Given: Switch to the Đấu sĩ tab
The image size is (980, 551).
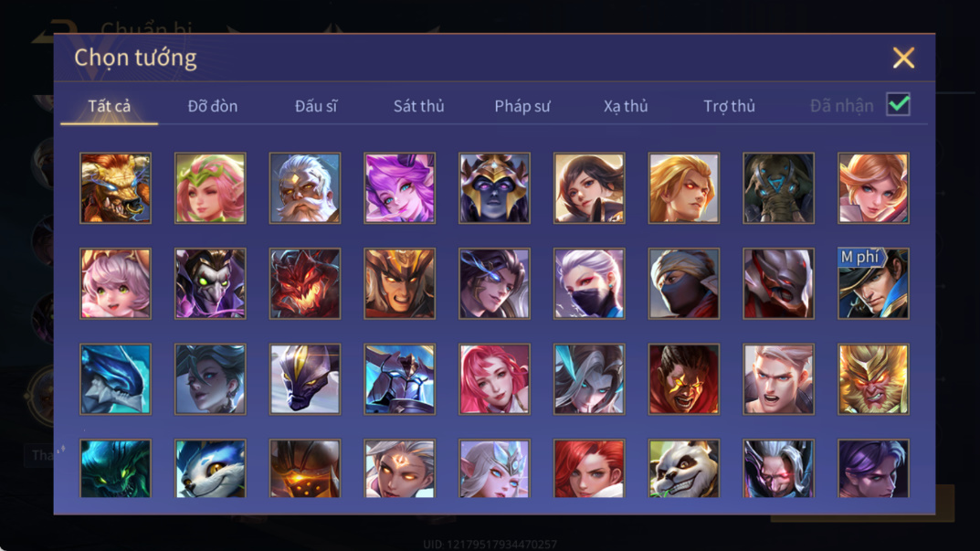Looking at the screenshot, I should click(316, 106).
